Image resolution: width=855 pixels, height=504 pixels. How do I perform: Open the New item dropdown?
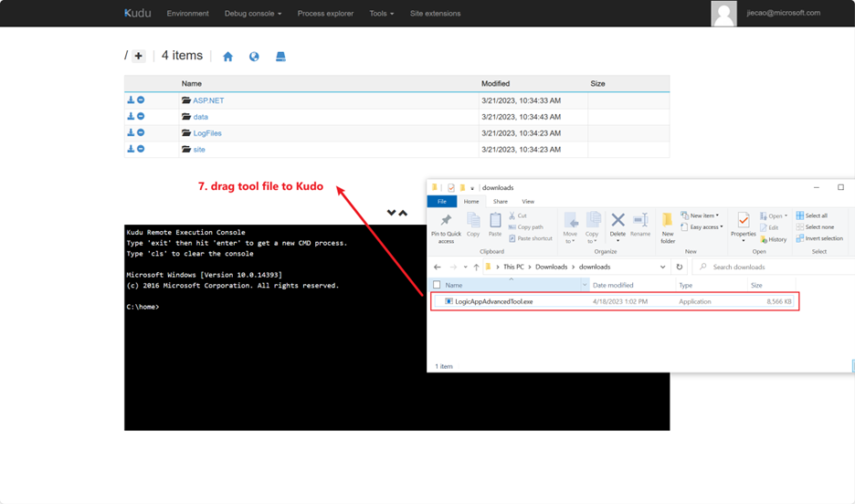point(700,215)
